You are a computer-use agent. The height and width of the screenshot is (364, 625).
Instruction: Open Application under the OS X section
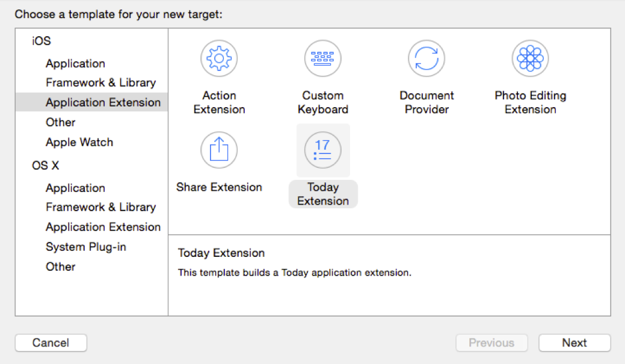(x=75, y=188)
